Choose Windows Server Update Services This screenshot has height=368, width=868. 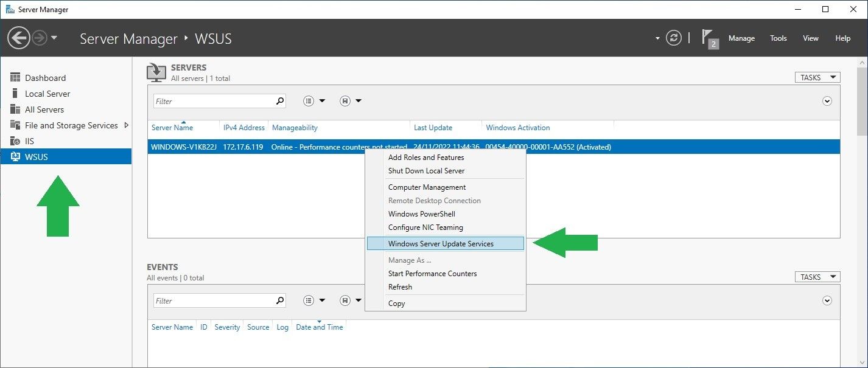[446, 243]
